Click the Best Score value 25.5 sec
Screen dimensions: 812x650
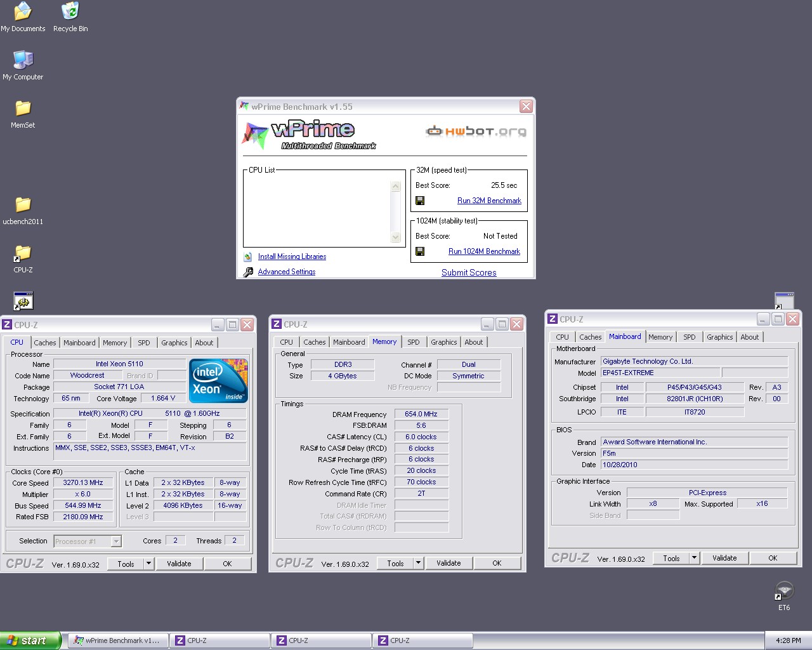point(504,185)
